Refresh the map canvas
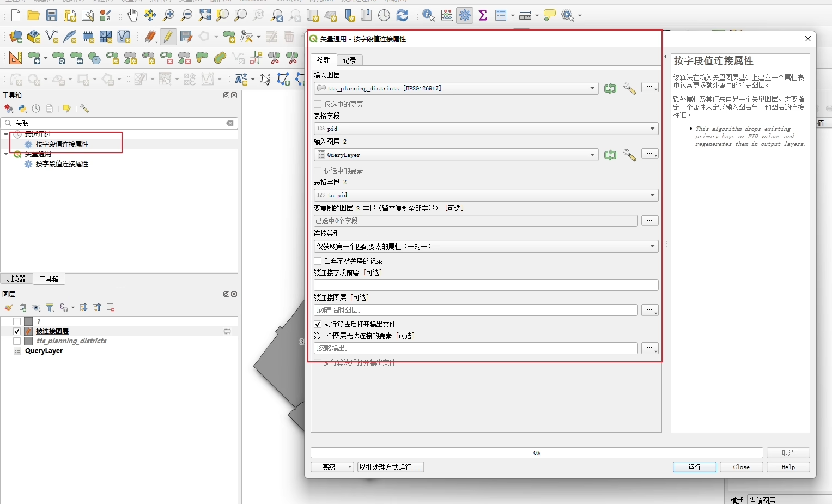Image resolution: width=832 pixels, height=504 pixels. pyautogui.click(x=402, y=16)
